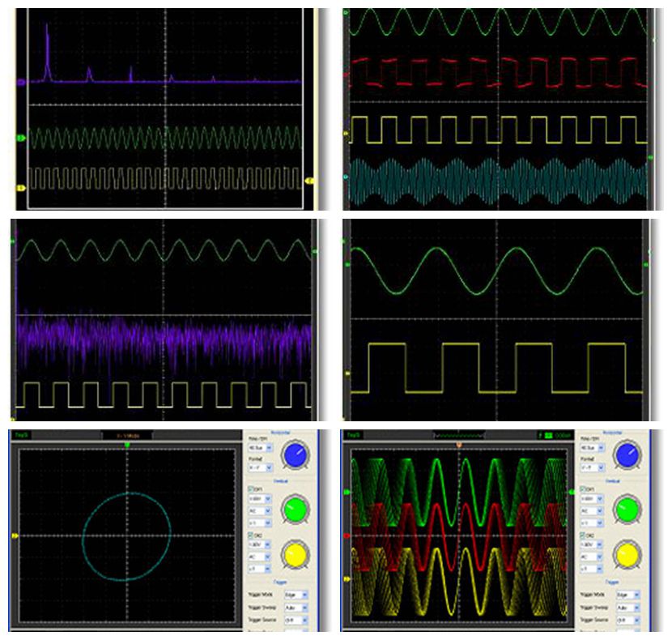Open CH2 AC coupling dropdown in the circle-trace window
Screen dimensions: 672x640
(260, 557)
